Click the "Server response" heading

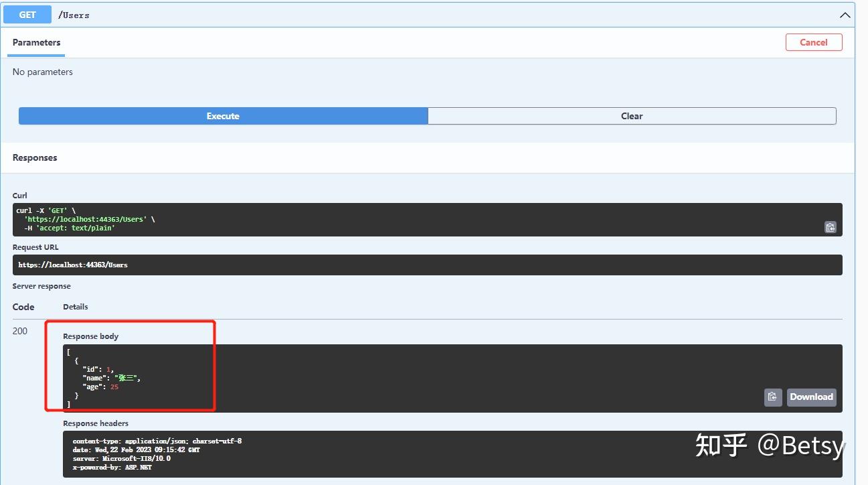(41, 286)
